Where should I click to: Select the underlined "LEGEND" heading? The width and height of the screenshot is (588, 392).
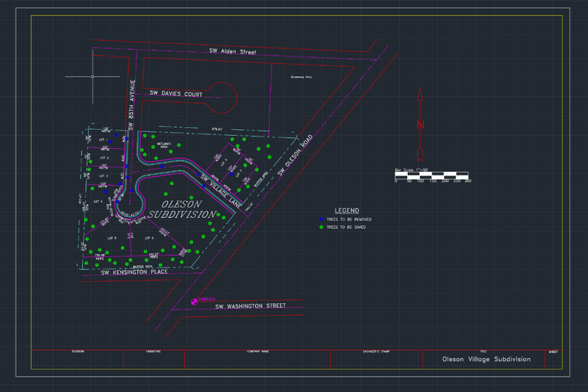click(347, 211)
